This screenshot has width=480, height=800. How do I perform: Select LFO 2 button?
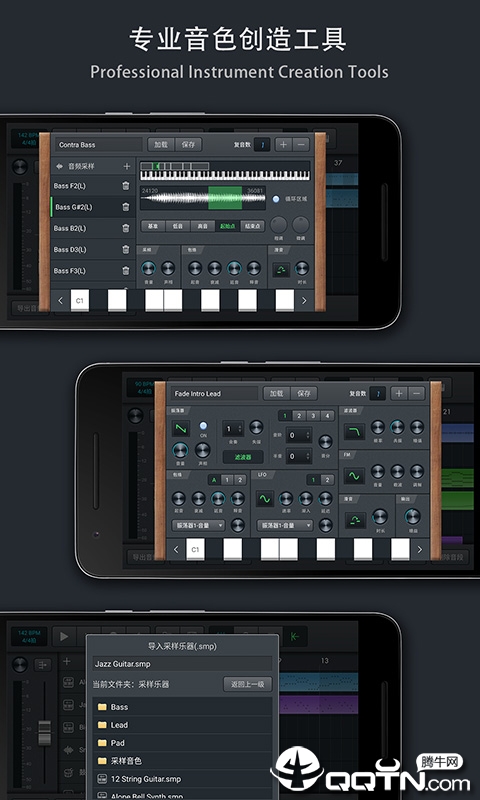(327, 480)
